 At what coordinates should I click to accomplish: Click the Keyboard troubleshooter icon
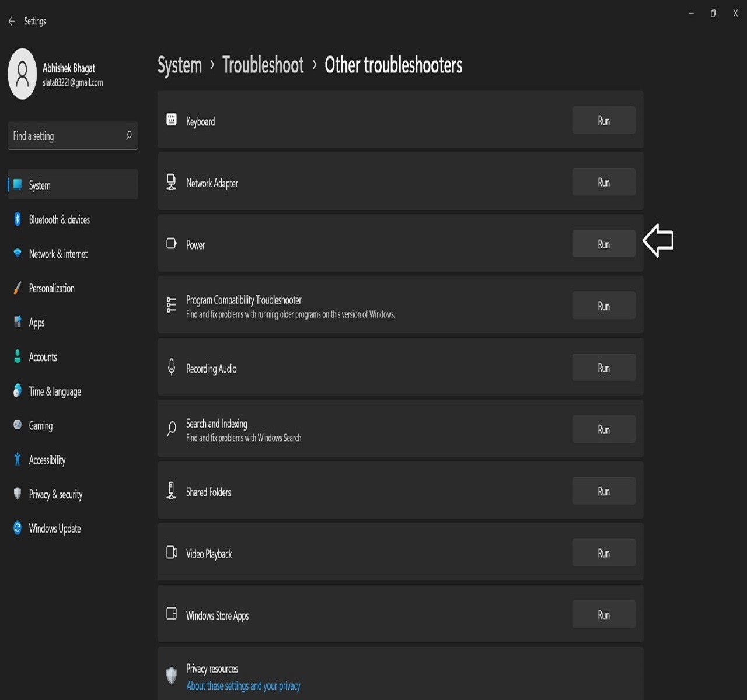click(172, 120)
